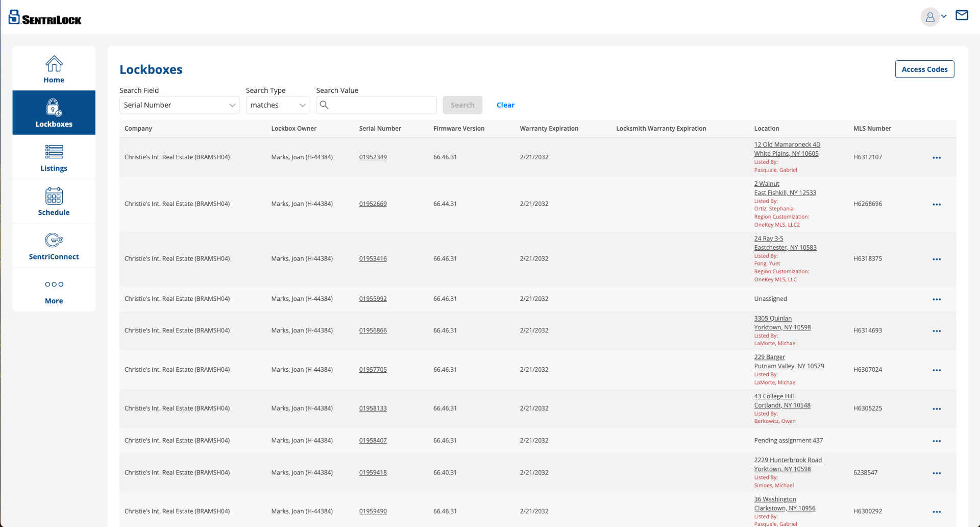
Task: Open the Search Field dropdown
Action: pos(179,105)
